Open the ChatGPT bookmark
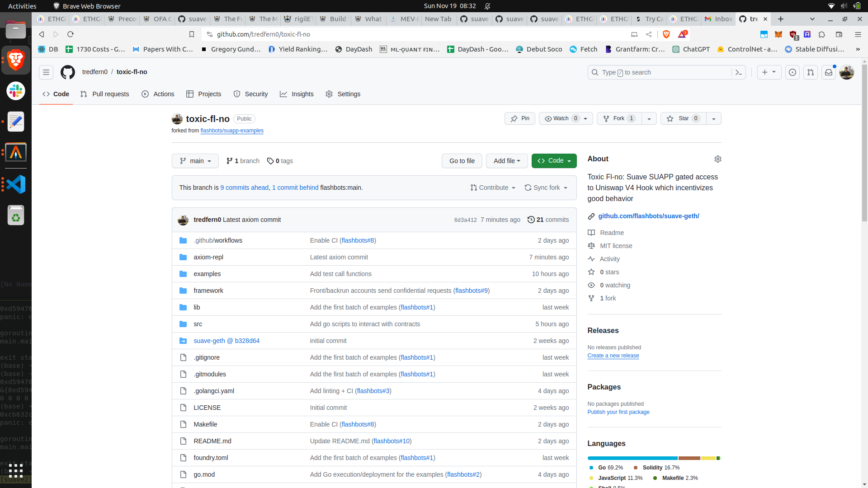The width and height of the screenshot is (868, 488). [691, 49]
